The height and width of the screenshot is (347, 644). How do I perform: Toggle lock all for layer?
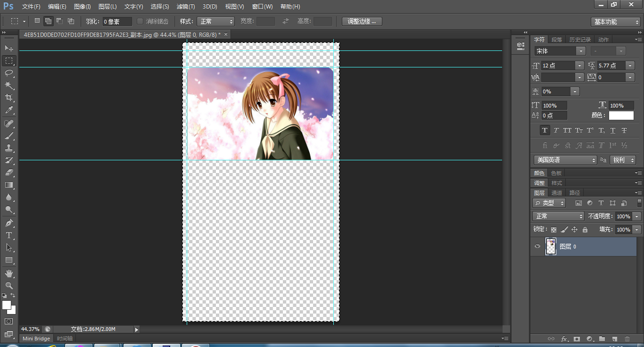pyautogui.click(x=585, y=230)
